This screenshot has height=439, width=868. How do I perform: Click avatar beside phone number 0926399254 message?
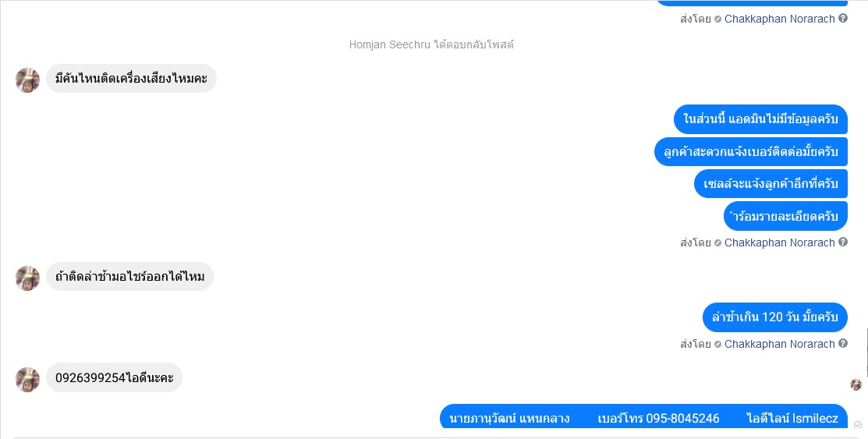[x=27, y=379]
